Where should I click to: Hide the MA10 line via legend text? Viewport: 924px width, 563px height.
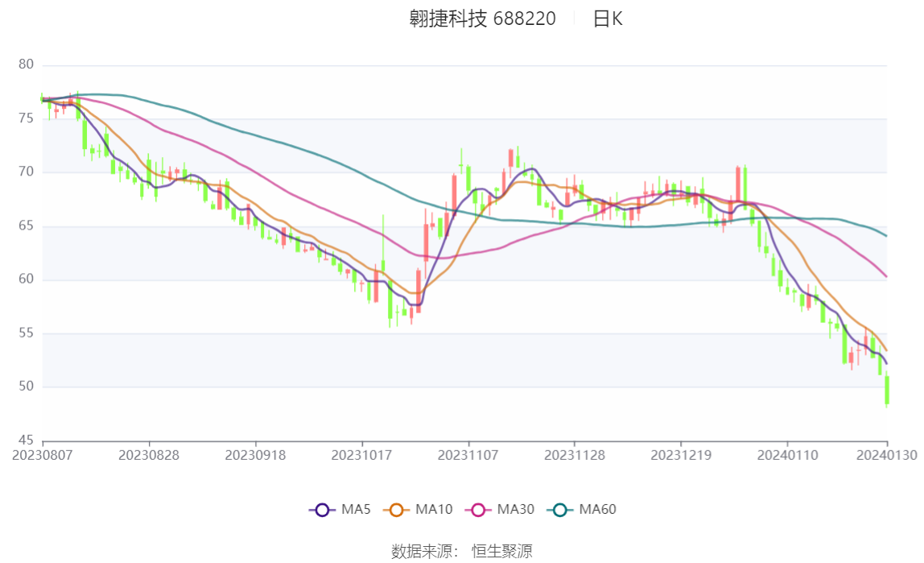coord(434,510)
